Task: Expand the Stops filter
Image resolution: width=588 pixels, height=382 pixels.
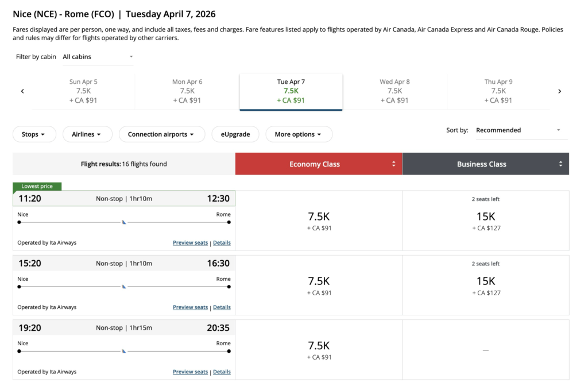Action: (34, 134)
